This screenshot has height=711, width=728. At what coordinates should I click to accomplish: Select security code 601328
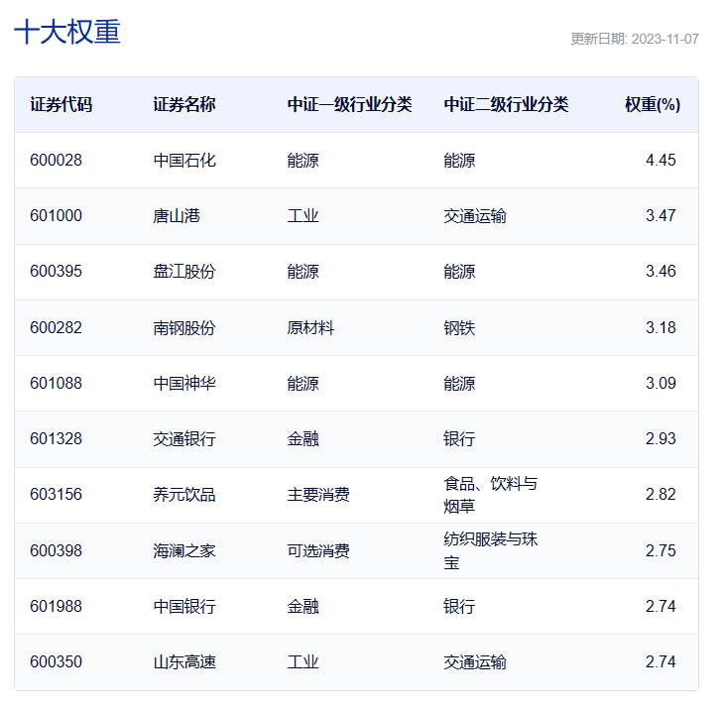click(x=57, y=439)
